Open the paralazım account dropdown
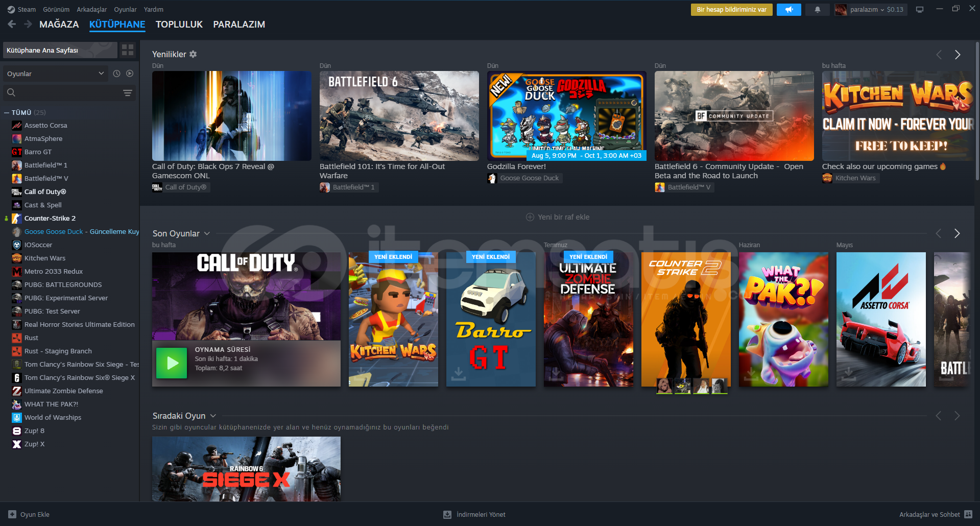Viewport: 980px width, 526px height. point(871,10)
